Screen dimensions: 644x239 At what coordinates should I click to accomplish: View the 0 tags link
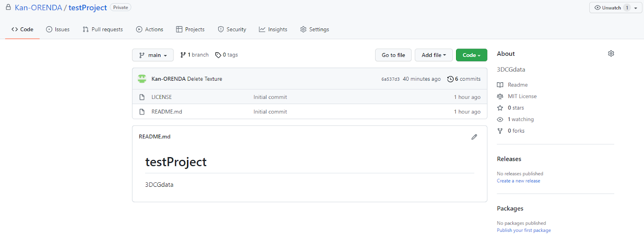click(x=227, y=55)
